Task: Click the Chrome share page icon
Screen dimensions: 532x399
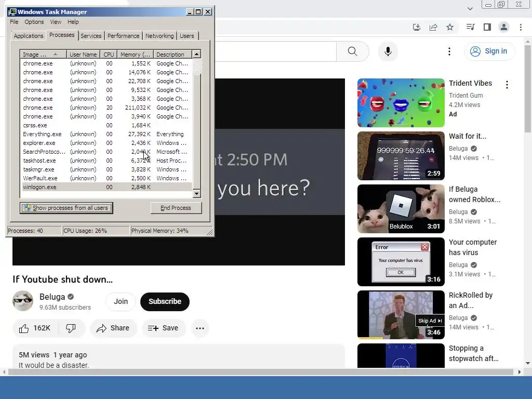Action: point(433,27)
